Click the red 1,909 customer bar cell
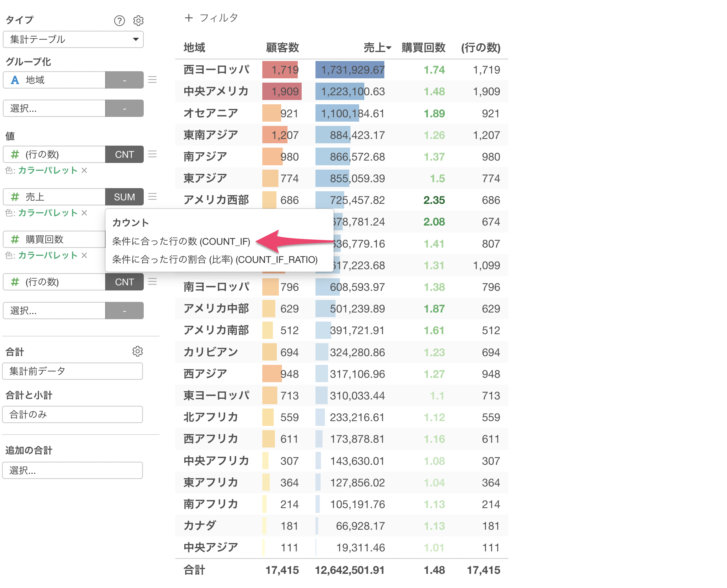This screenshot has width=727, height=588. [x=282, y=91]
